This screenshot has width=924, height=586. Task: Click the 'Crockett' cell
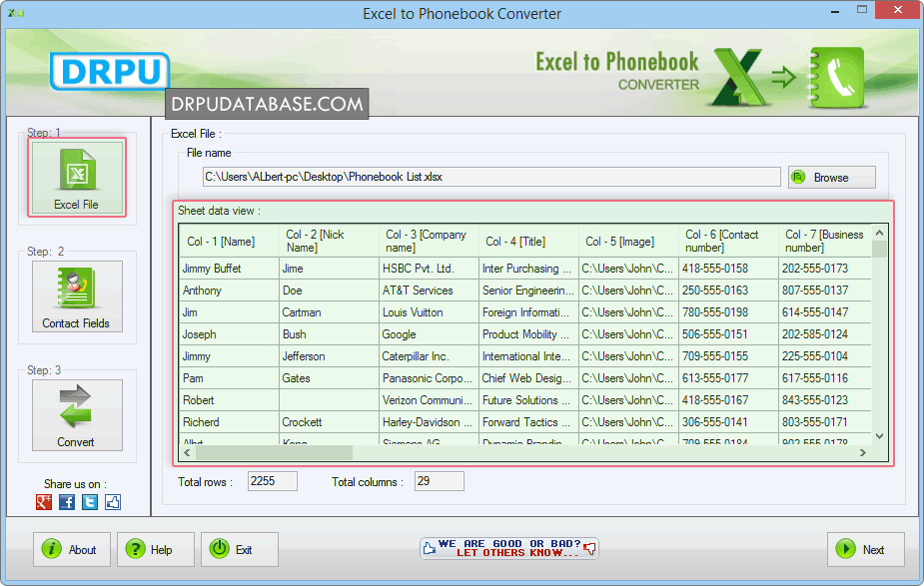click(x=329, y=422)
